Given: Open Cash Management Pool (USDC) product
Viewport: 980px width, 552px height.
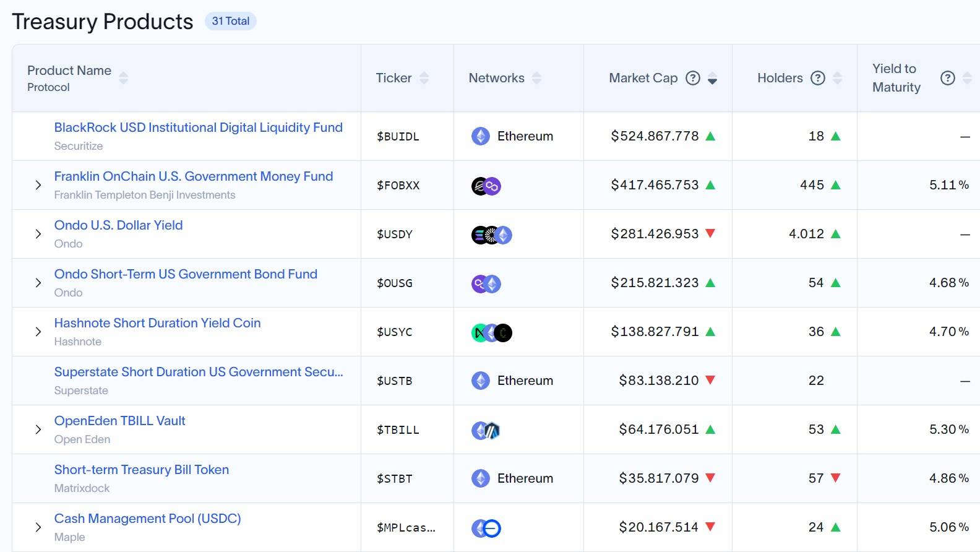Looking at the screenshot, I should 147,519.
